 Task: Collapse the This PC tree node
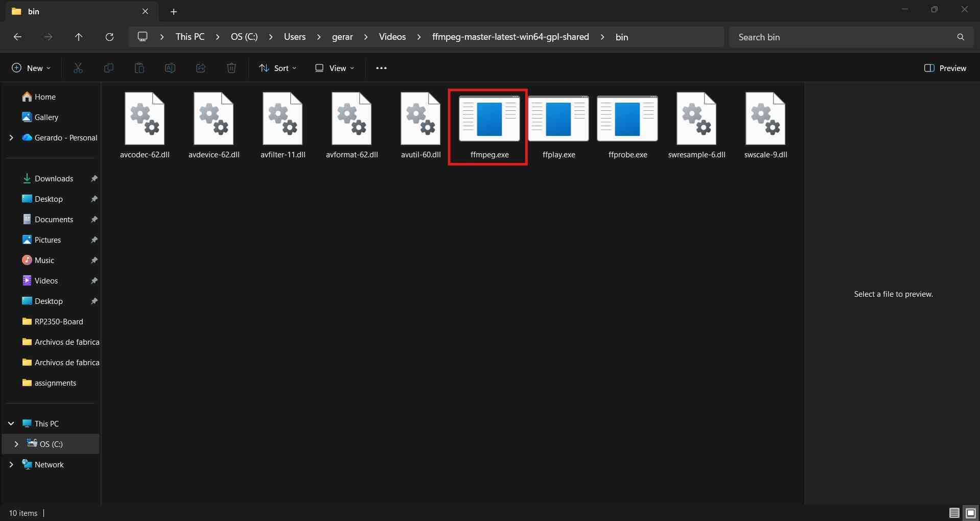pyautogui.click(x=11, y=423)
